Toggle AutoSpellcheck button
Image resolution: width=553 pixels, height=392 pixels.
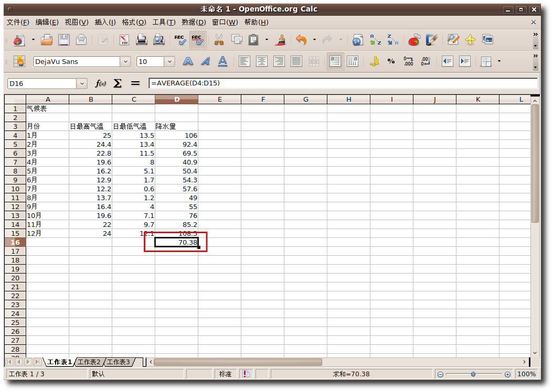tap(197, 40)
